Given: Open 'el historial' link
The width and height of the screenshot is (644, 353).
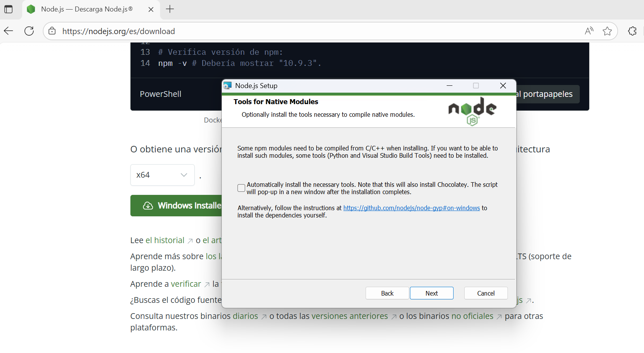Looking at the screenshot, I should click(165, 240).
